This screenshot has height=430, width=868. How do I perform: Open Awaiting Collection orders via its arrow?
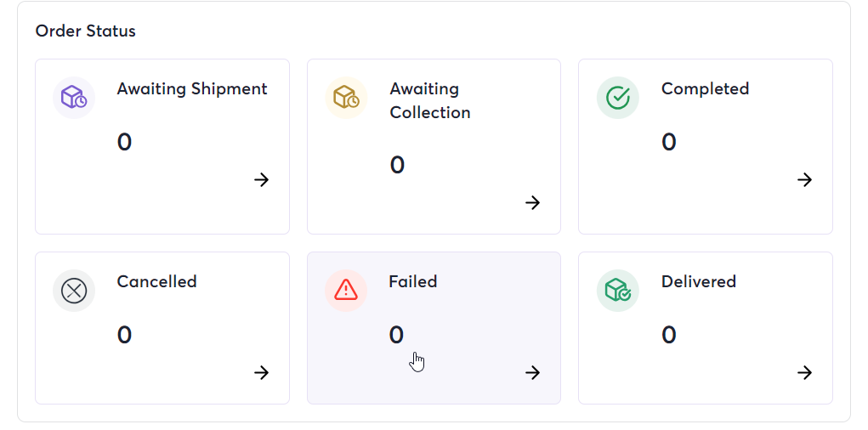(532, 202)
